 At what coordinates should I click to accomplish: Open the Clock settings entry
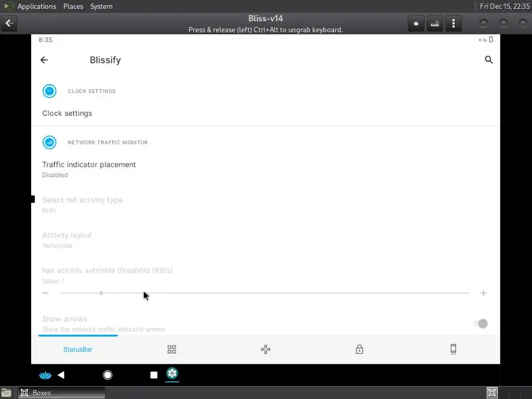point(265,113)
